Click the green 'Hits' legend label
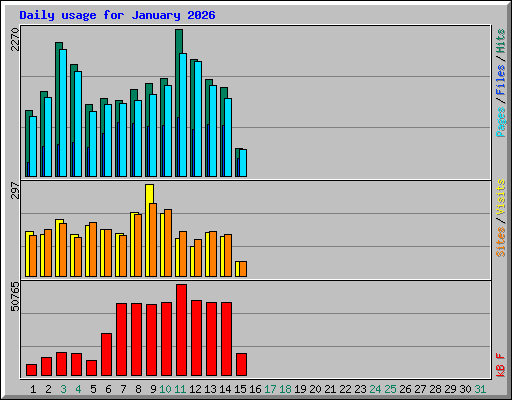 500,41
